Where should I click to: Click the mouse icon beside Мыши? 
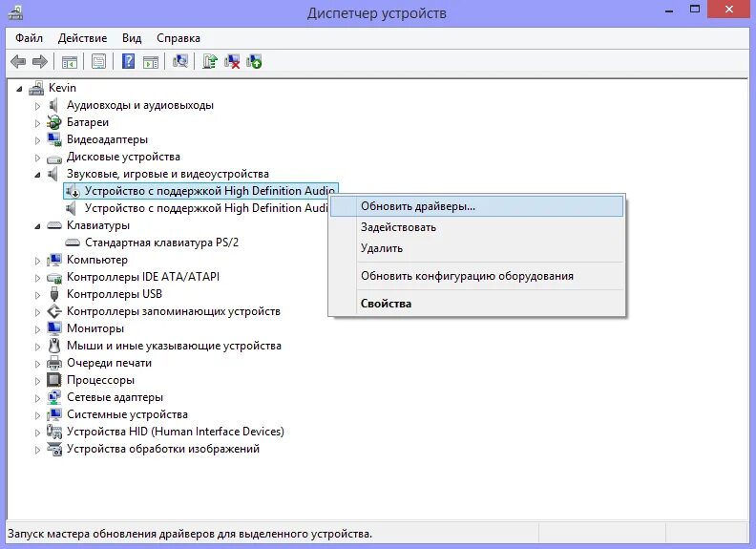pyautogui.click(x=54, y=346)
